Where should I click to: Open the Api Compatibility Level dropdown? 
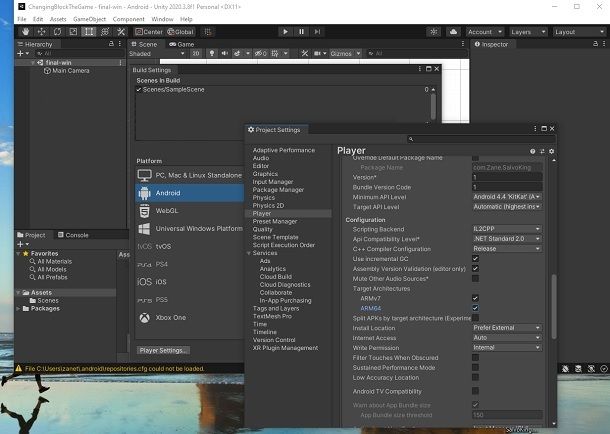click(x=507, y=239)
